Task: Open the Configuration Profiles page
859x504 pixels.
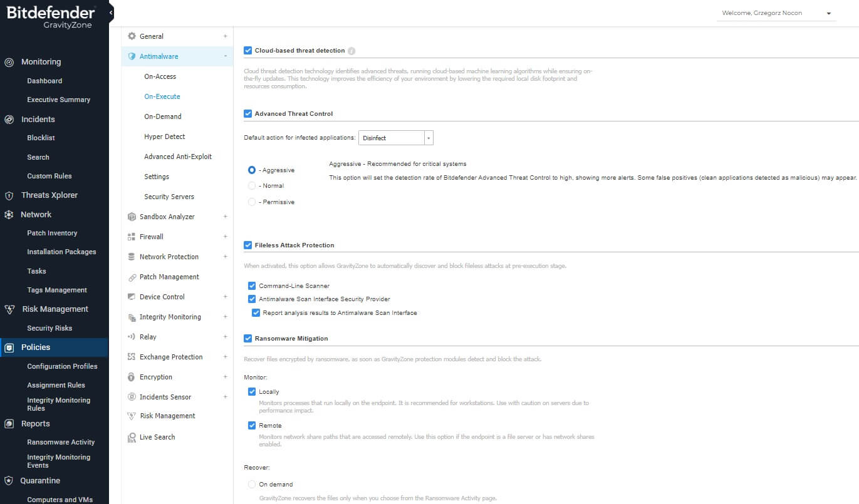Action: (62, 366)
